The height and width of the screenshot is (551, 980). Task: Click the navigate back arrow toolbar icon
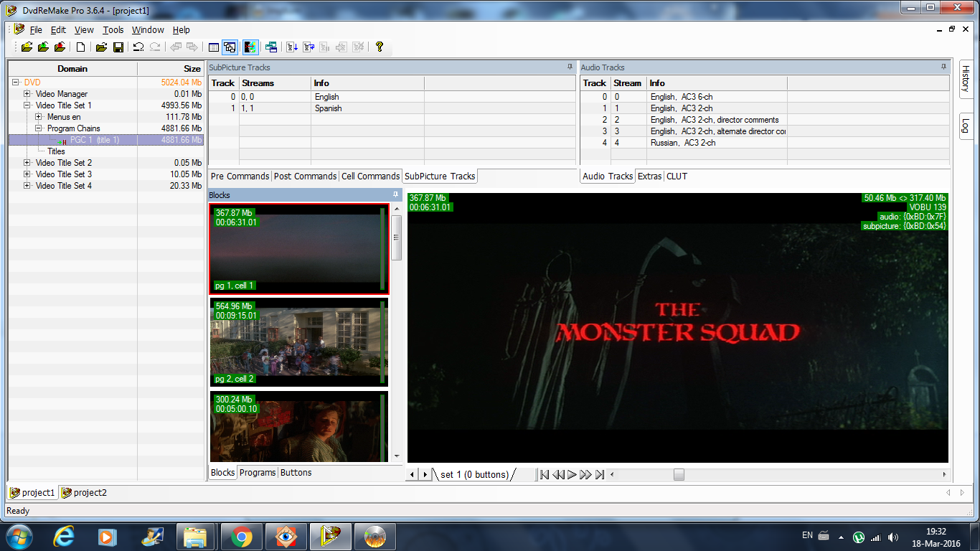pos(176,47)
